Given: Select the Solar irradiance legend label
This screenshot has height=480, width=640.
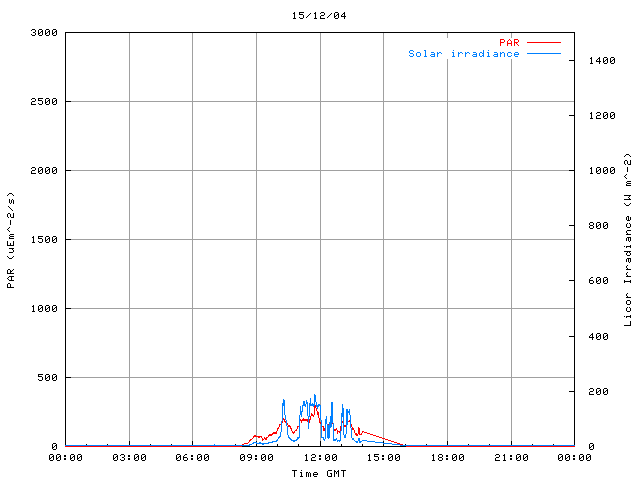Looking at the screenshot, I should [x=464, y=53].
